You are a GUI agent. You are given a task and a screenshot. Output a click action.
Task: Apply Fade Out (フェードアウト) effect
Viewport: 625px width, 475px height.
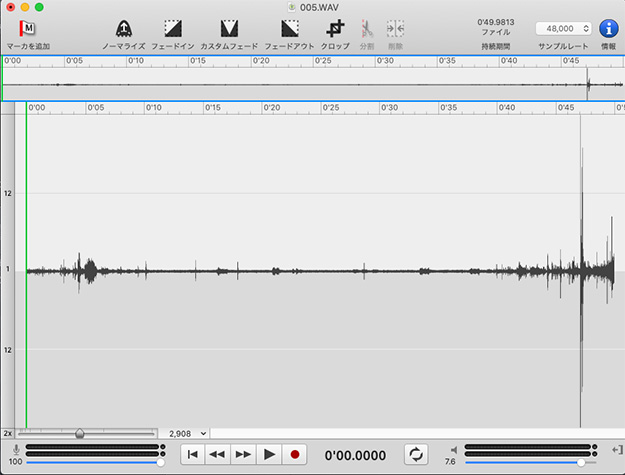pos(290,29)
